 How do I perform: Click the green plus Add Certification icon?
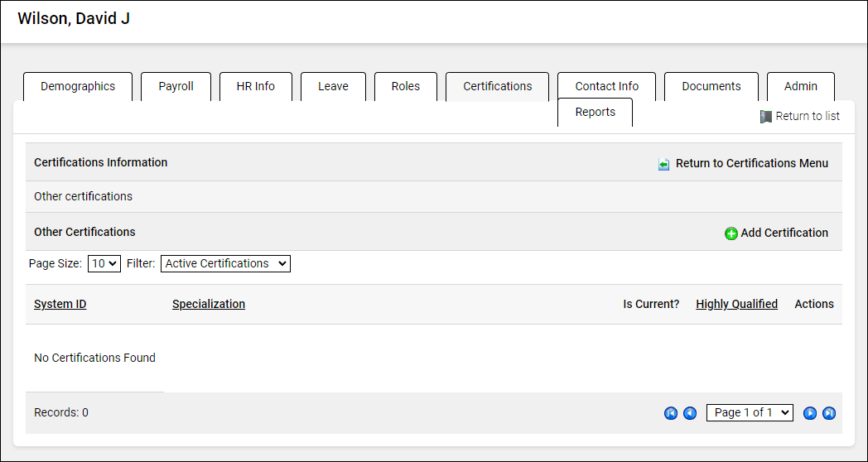(731, 233)
